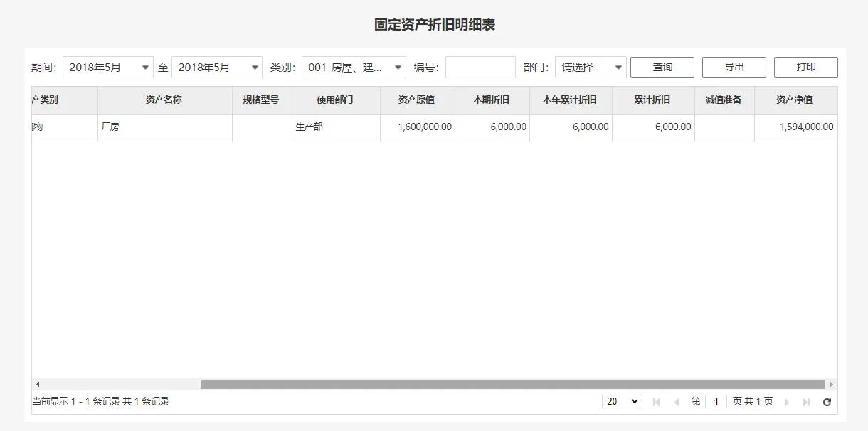Click the 导出 export button
Screen dimensions: 868x431
734,67
